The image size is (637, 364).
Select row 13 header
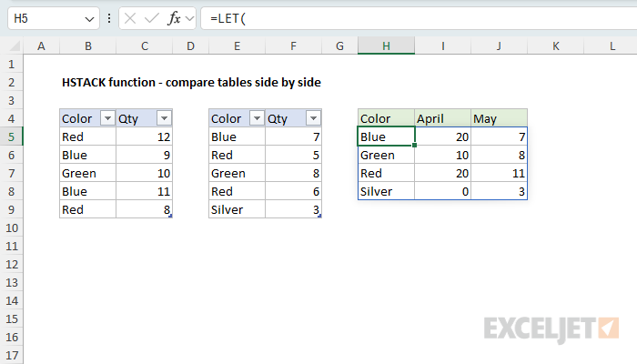[11, 282]
